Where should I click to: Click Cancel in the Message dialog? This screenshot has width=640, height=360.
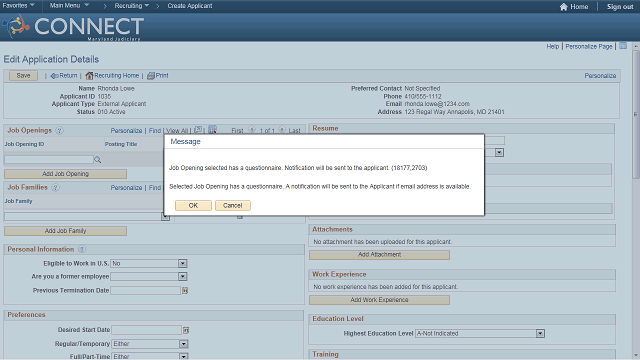pos(233,205)
